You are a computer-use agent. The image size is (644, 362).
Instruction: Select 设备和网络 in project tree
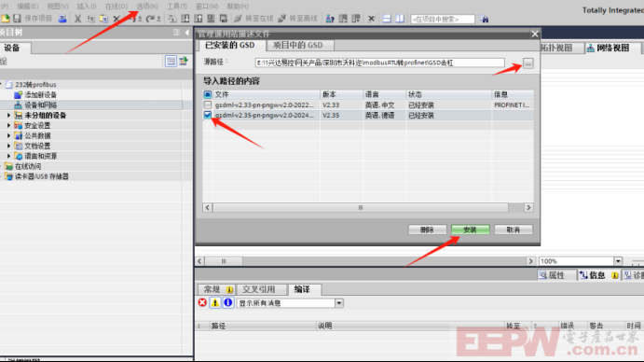click(40, 105)
